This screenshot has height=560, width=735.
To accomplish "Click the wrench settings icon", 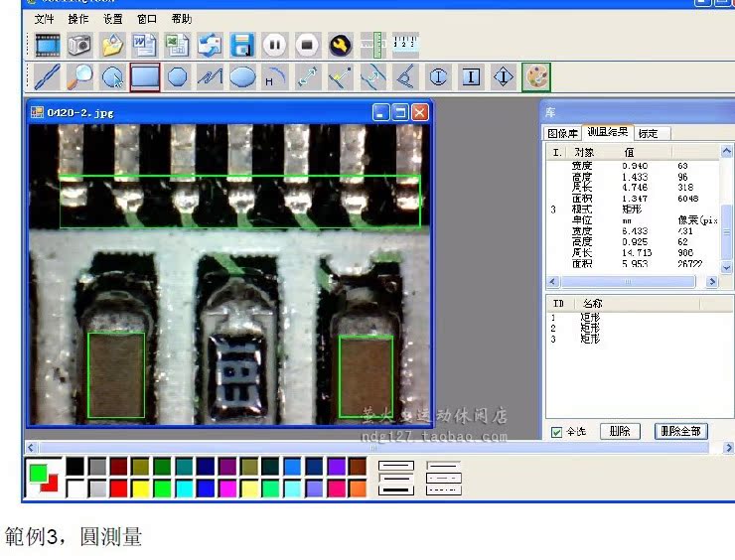I will [x=340, y=45].
